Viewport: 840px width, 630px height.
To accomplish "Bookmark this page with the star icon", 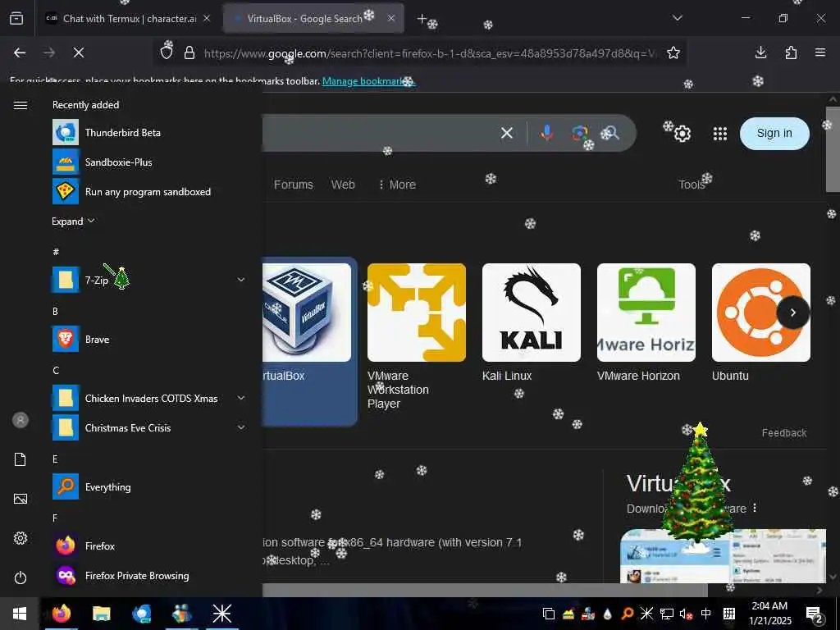I will click(673, 52).
